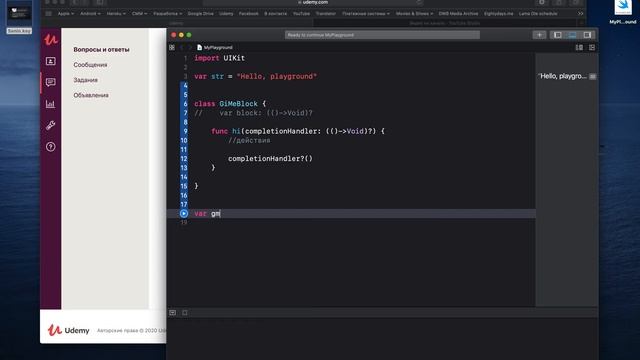Click the 'func hi(completionHandler' line

298,131
